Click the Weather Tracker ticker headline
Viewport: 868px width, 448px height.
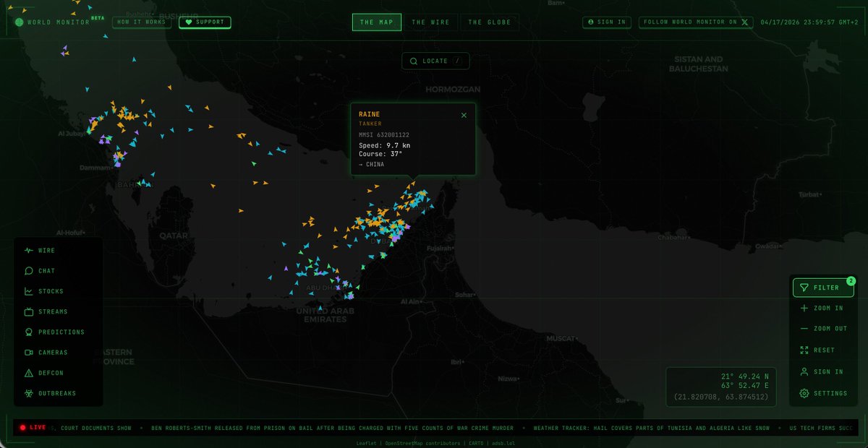coord(652,428)
